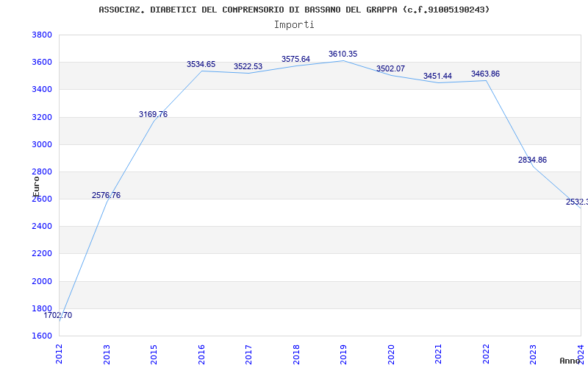Click the data label 3463.86

tap(486, 74)
